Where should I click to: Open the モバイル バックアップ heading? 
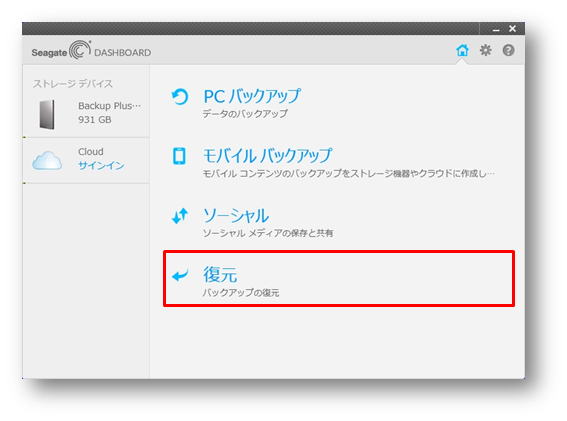[268, 156]
